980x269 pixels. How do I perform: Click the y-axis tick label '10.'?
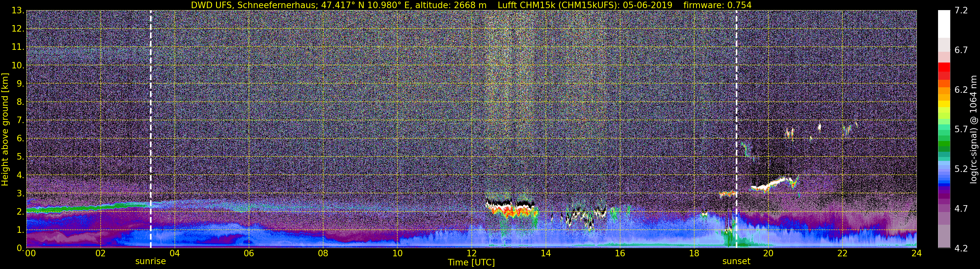click(x=18, y=65)
